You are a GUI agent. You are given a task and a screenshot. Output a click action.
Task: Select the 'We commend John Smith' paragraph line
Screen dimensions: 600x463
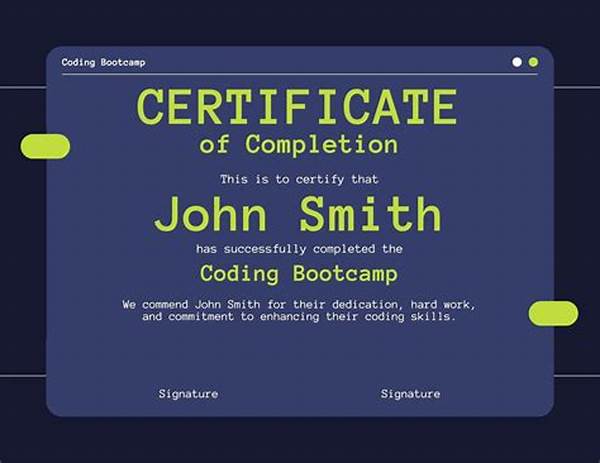click(x=299, y=303)
